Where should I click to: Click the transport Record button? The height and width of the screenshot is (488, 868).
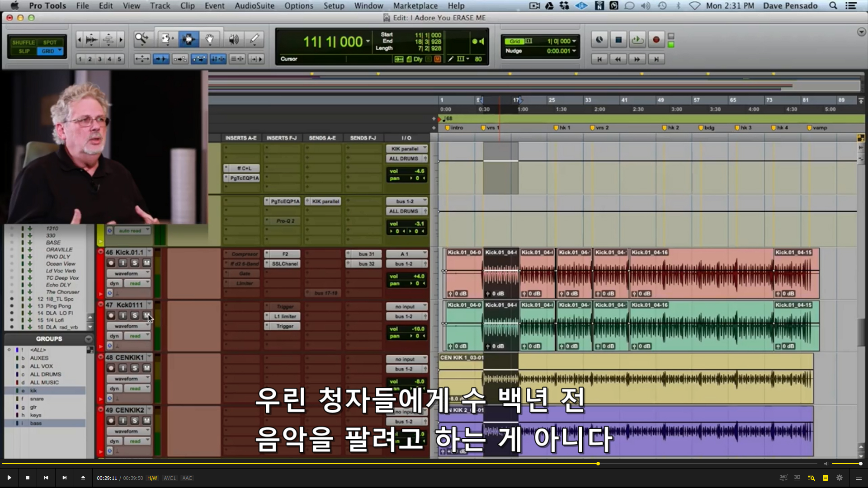pos(656,40)
